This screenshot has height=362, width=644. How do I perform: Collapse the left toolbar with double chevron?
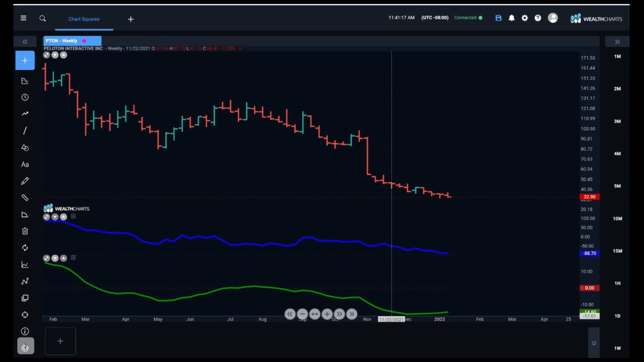coord(25,42)
